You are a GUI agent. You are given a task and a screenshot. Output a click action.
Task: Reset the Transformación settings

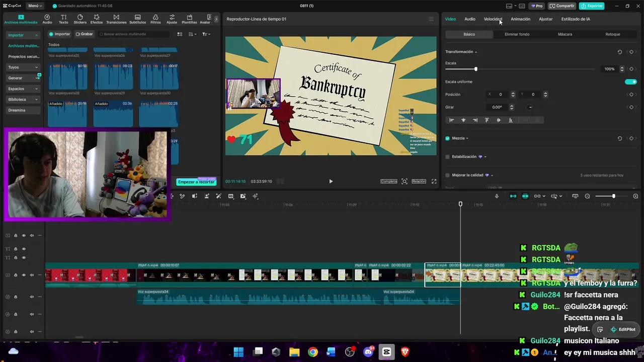[x=619, y=52]
